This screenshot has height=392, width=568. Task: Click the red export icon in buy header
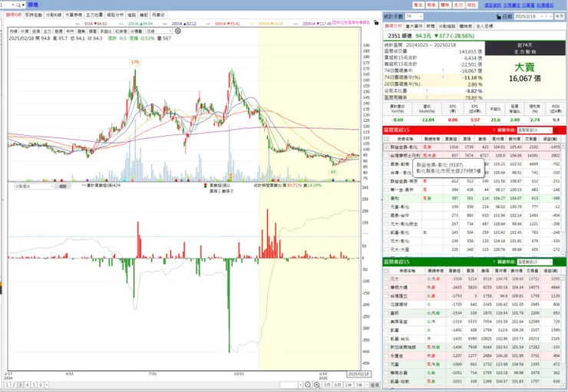point(556,130)
